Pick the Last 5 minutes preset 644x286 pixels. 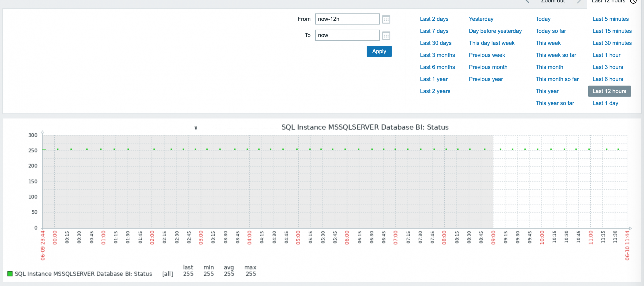click(x=610, y=19)
